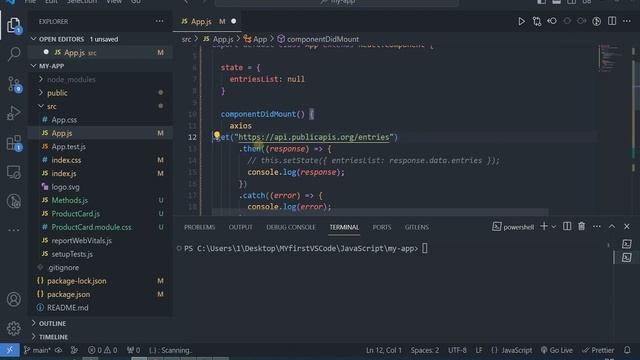This screenshot has height=360, width=640.
Task: Split the editor to the right
Action: 612,21
